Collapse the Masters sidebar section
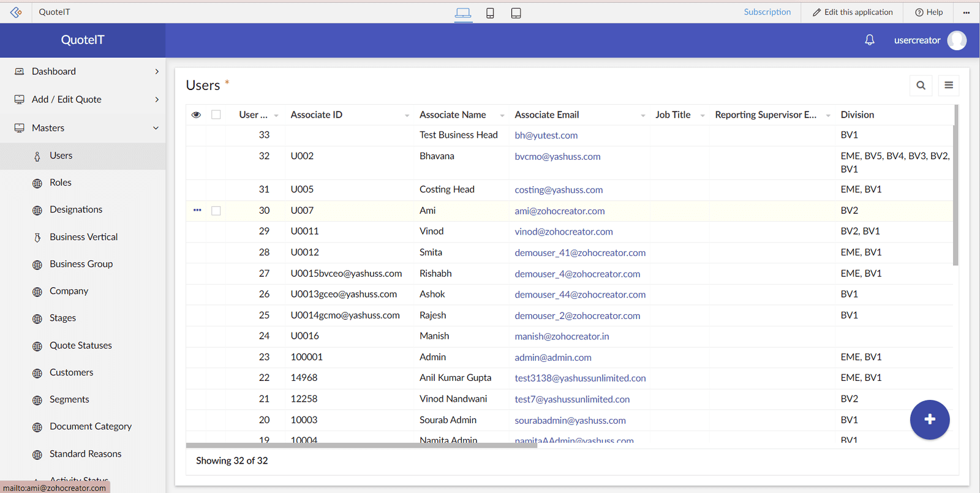The width and height of the screenshot is (980, 493). (x=156, y=128)
